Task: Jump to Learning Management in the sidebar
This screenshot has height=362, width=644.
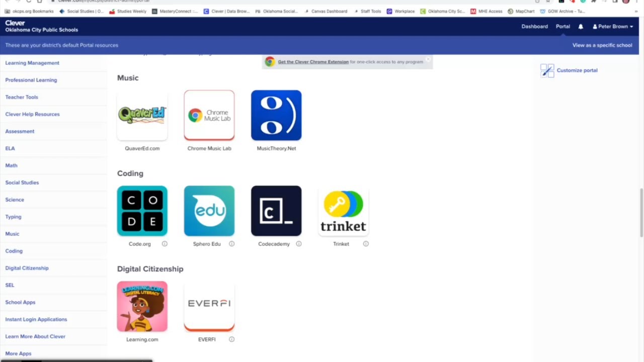Action: pos(32,63)
